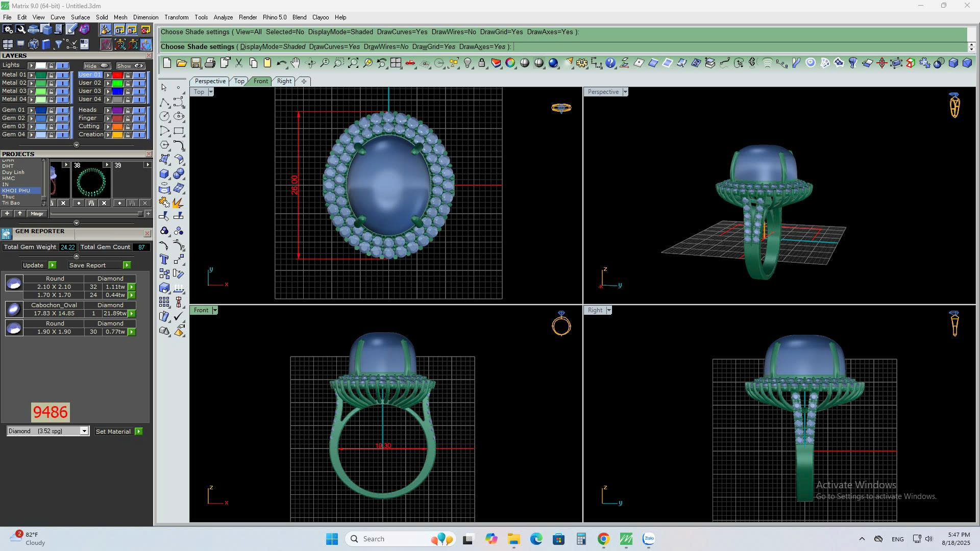
Task: Toggle visibility switch of Gem 01 layer
Action: point(62,110)
